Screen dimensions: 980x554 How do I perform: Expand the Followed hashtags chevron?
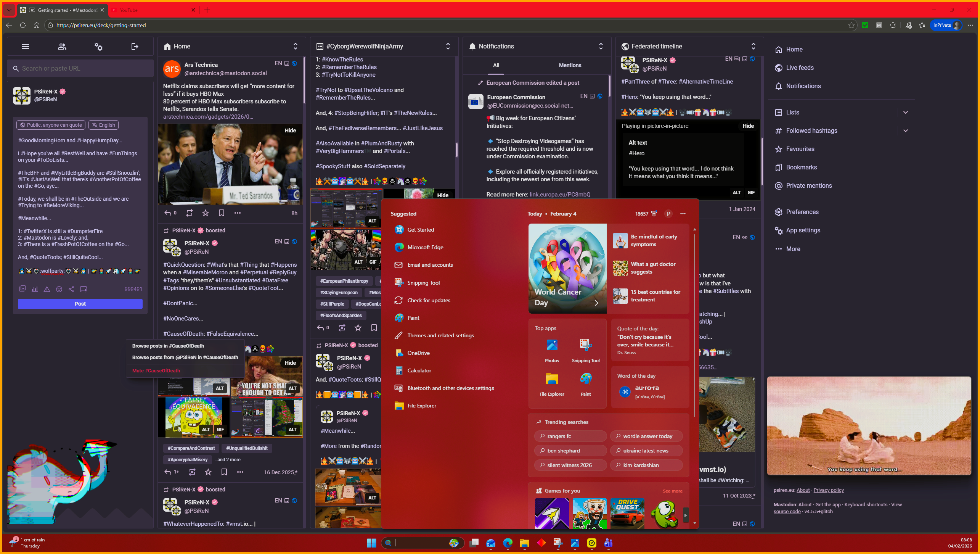905,131
